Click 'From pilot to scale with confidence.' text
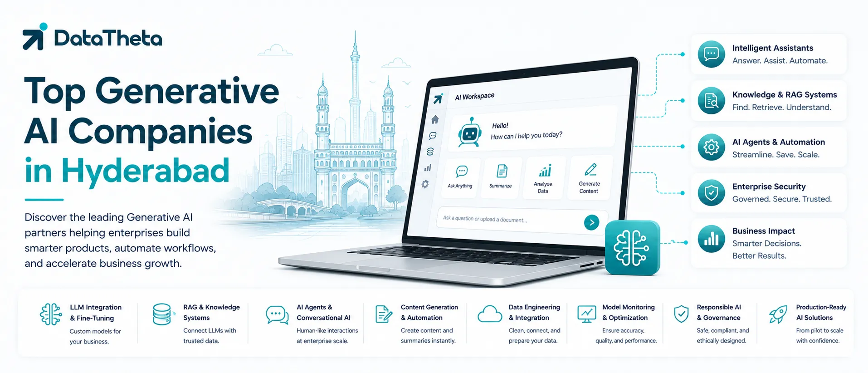The height and width of the screenshot is (373, 868). click(819, 335)
